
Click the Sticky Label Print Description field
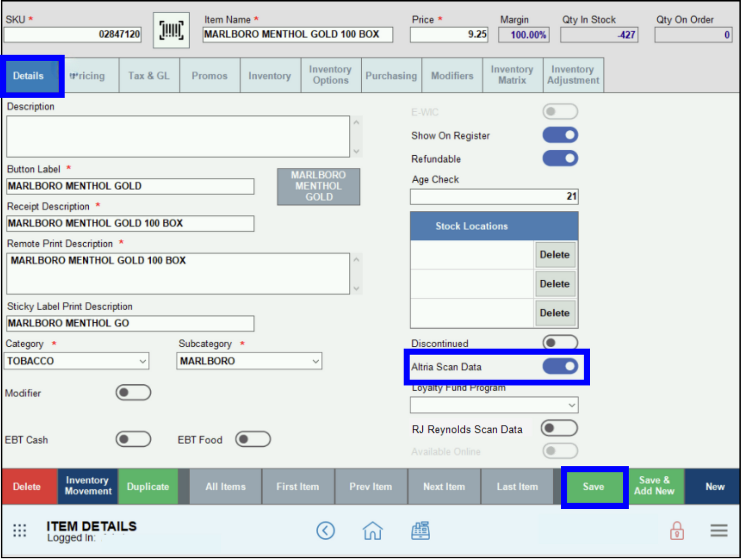[130, 324]
